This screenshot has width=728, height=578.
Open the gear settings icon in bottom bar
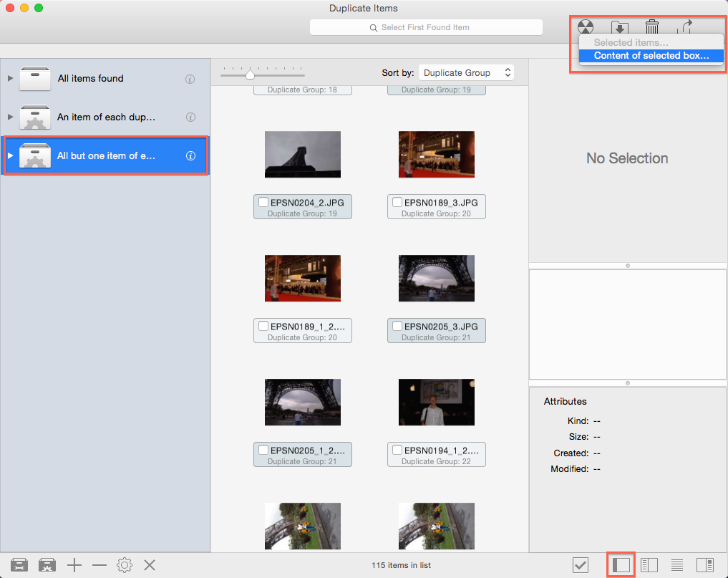[125, 565]
